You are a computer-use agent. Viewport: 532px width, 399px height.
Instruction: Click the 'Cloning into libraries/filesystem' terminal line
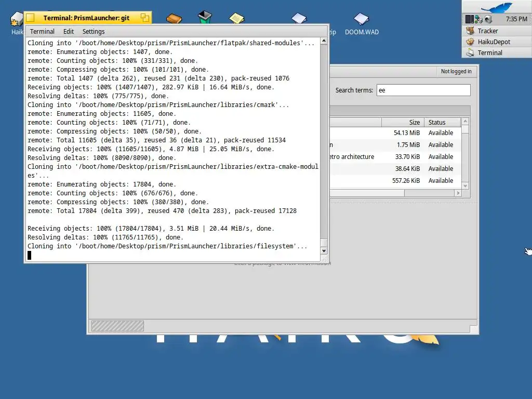[167, 246]
